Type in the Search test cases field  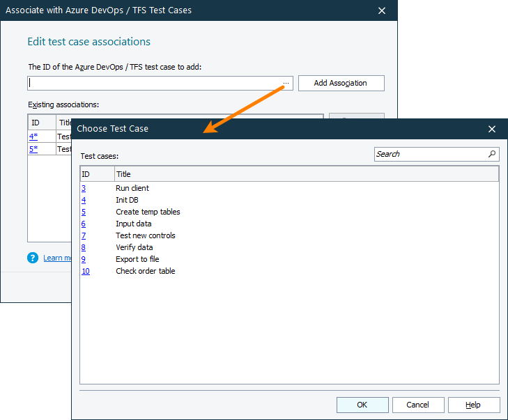[x=429, y=154]
